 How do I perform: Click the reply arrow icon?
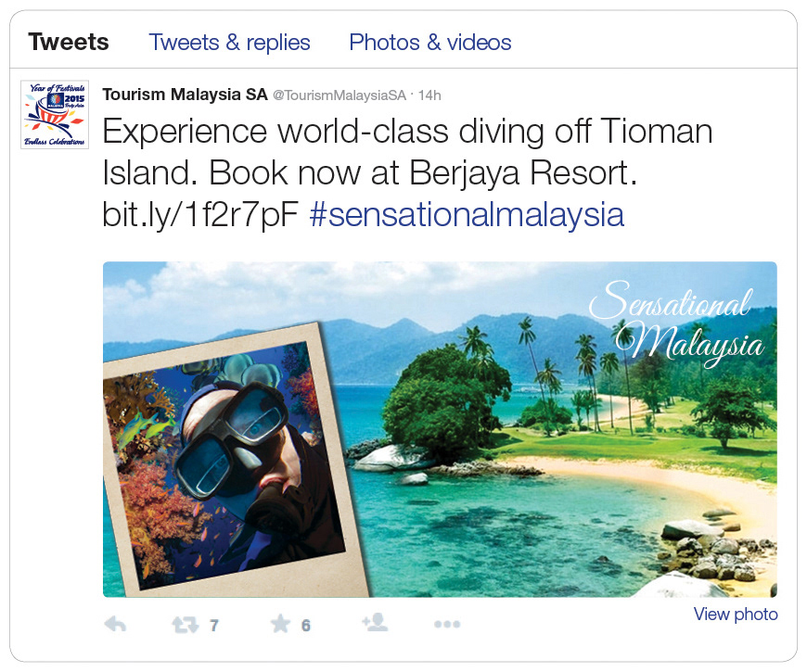click(x=115, y=625)
